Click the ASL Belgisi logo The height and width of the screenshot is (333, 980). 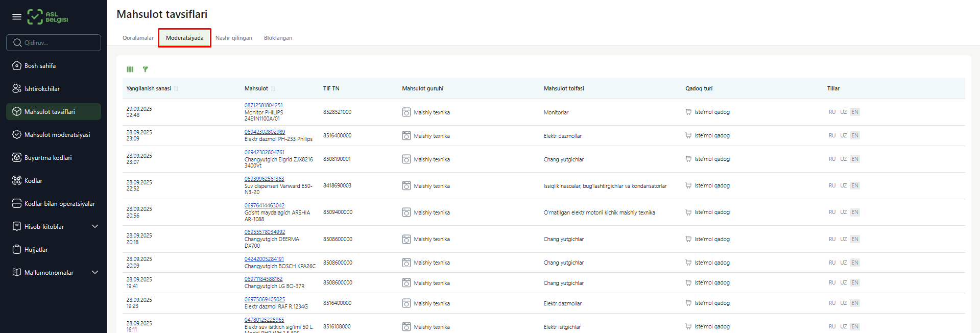pyautogui.click(x=47, y=17)
